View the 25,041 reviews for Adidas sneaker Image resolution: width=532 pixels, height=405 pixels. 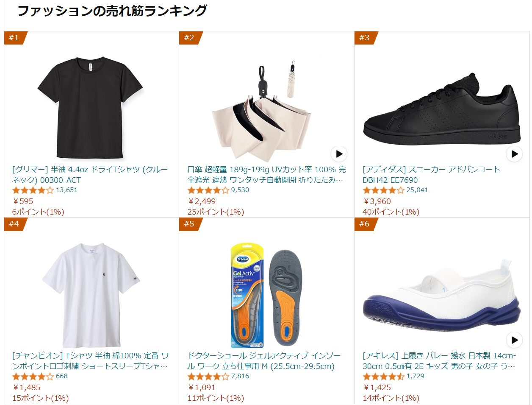417,190
